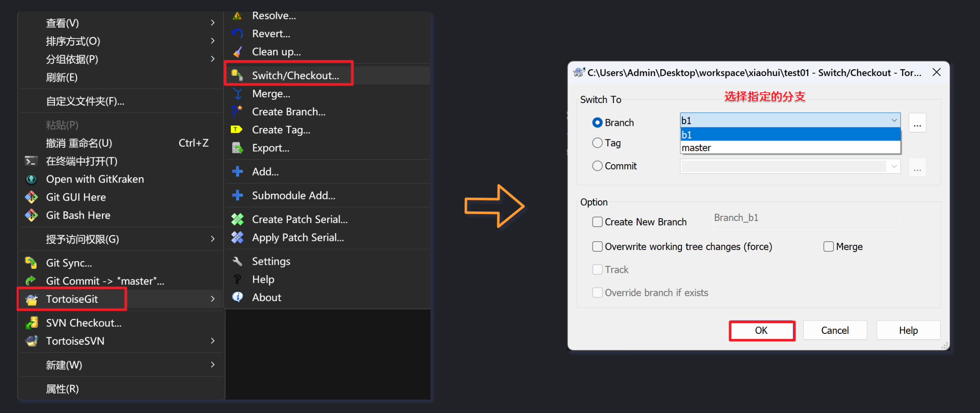Screen dimensions: 980x413
Task: Open the Switch/Checkout menu entry
Action: (296, 76)
